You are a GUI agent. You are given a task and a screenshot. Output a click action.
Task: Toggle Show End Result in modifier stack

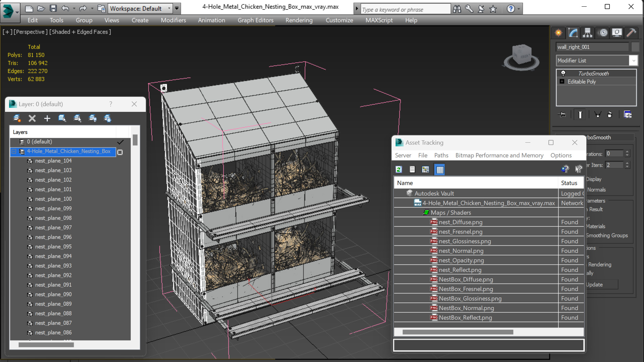click(580, 115)
